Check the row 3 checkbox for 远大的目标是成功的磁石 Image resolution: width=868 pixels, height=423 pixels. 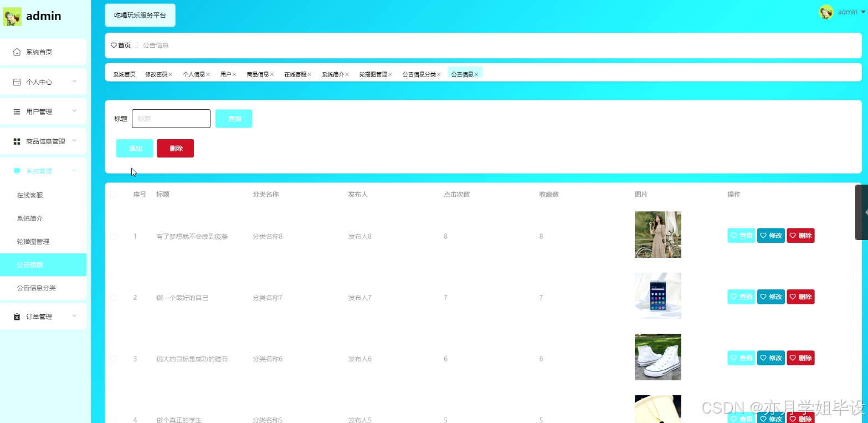point(114,359)
